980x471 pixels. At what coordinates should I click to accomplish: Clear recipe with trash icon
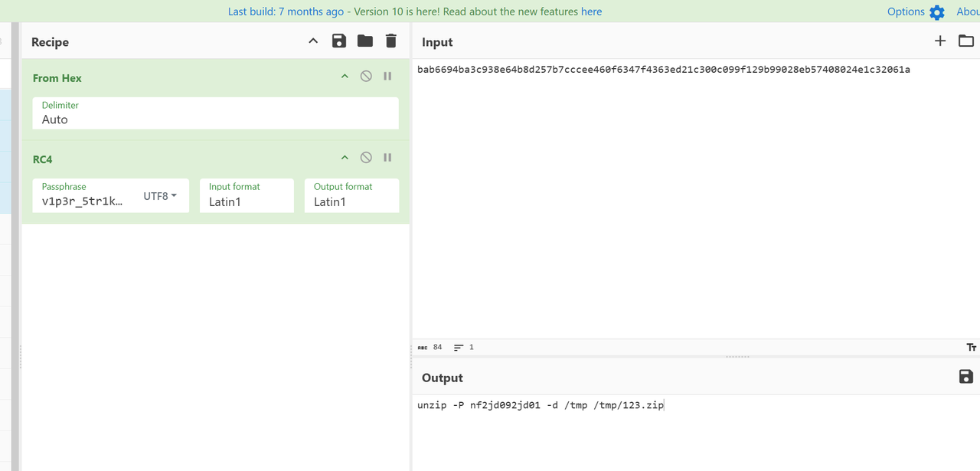click(x=391, y=41)
